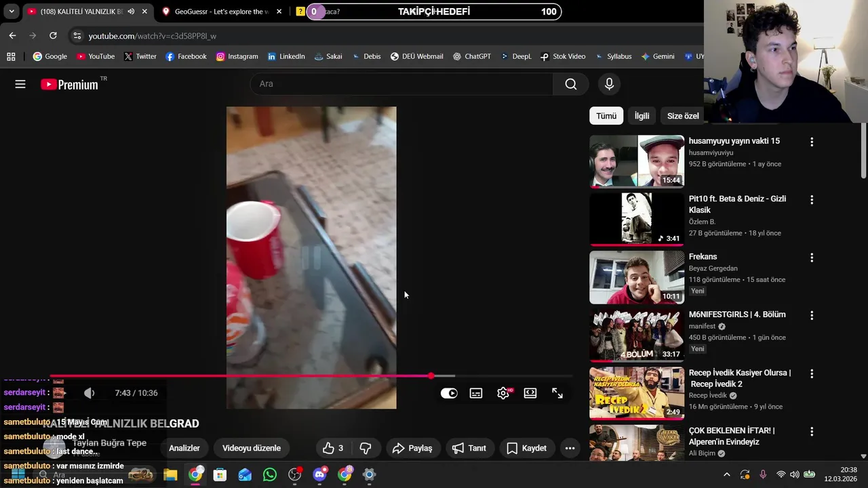Turn on subtitles in the player
This screenshot has height=488, width=868.
tap(476, 393)
